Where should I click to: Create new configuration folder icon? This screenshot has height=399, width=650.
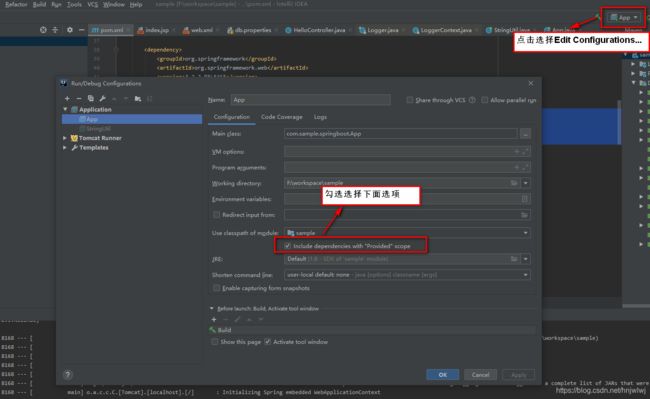pos(138,99)
